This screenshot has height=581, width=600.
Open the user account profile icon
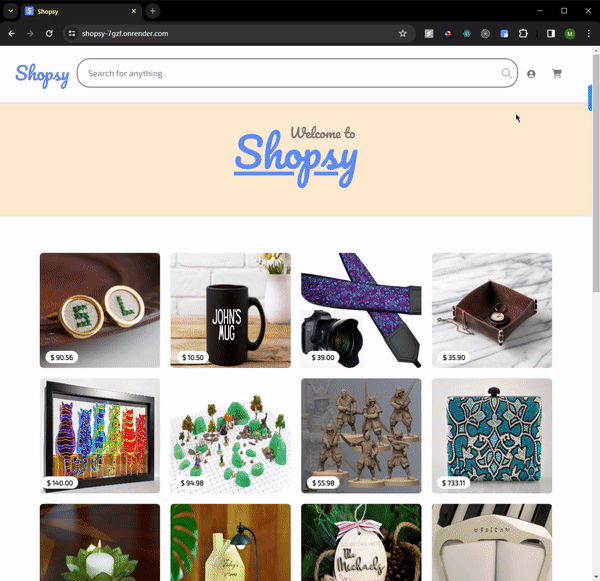[x=531, y=74]
